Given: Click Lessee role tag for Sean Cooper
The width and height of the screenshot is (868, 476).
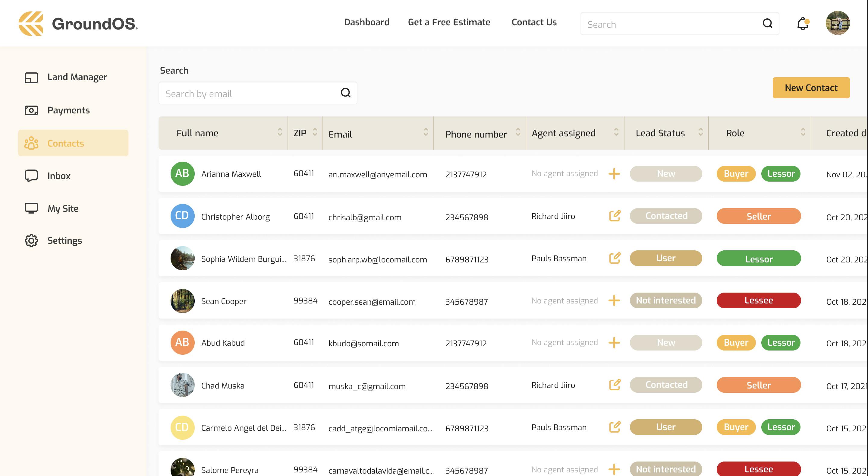Looking at the screenshot, I should point(759,300).
